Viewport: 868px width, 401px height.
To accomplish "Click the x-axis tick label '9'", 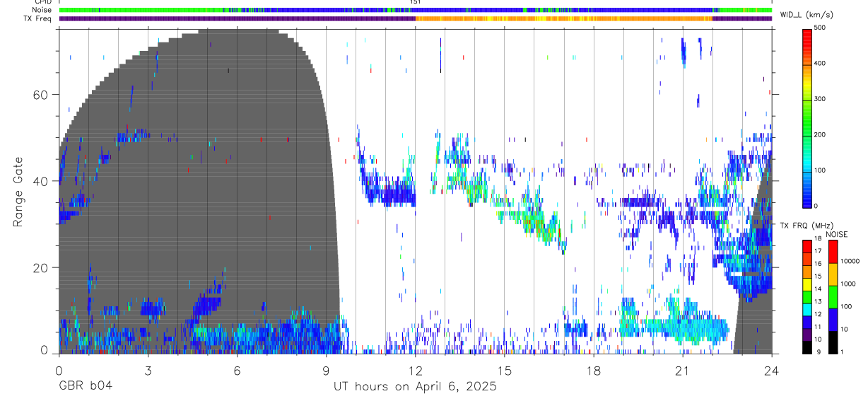I will pyautogui.click(x=326, y=371).
